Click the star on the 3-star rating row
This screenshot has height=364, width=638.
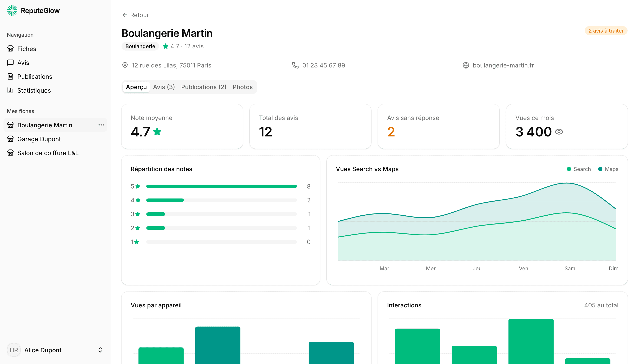tap(138, 214)
